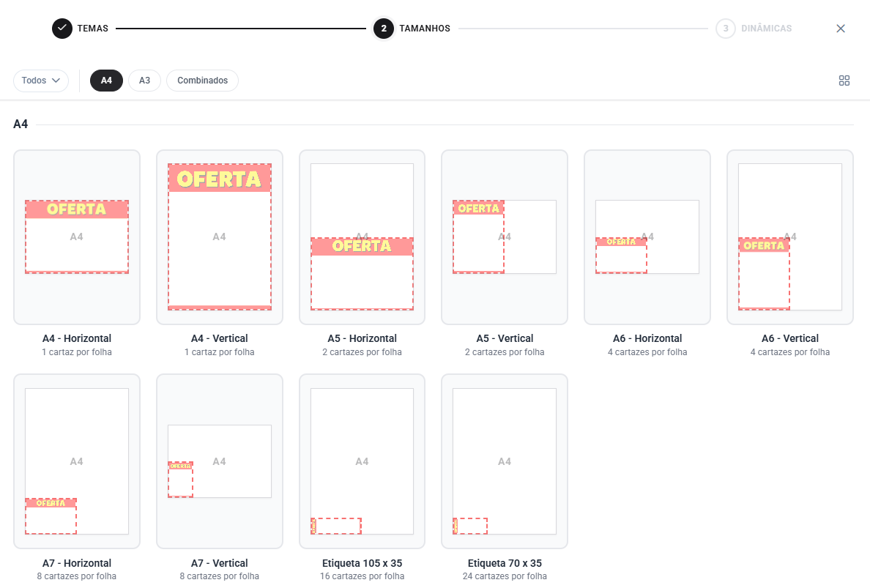This screenshot has height=588, width=870.
Task: Select the Etiqueta 105 x 35 layout
Action: 362,461
